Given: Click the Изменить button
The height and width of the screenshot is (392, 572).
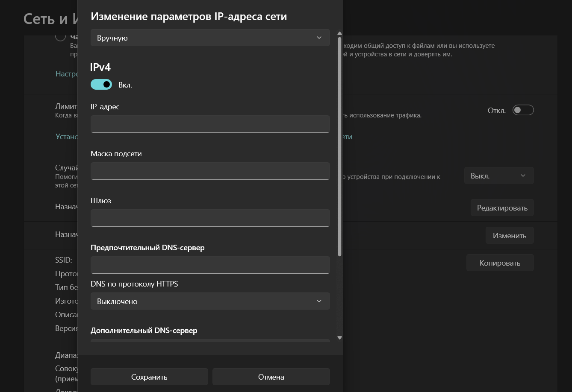Looking at the screenshot, I should [x=510, y=235].
